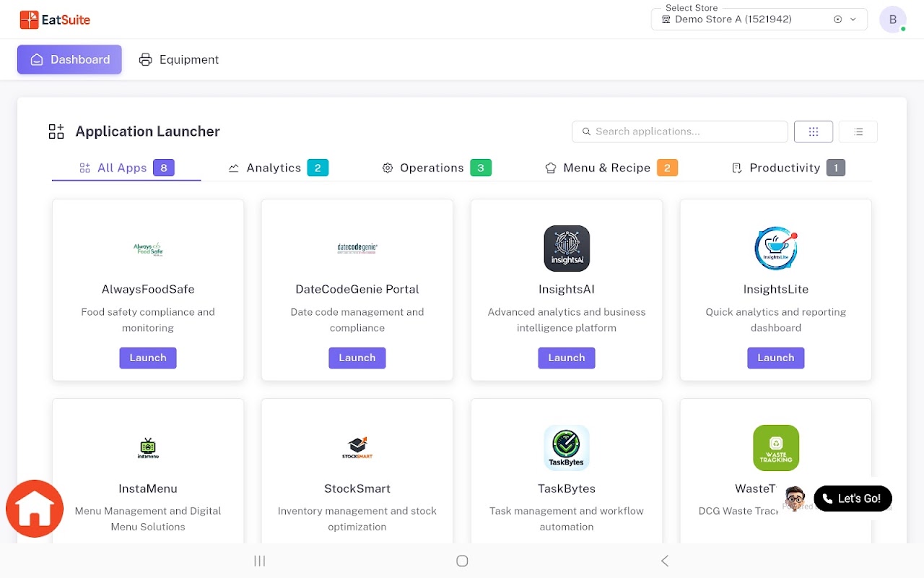Click the EatSuite logo
This screenshot has width=924, height=578.
[55, 20]
